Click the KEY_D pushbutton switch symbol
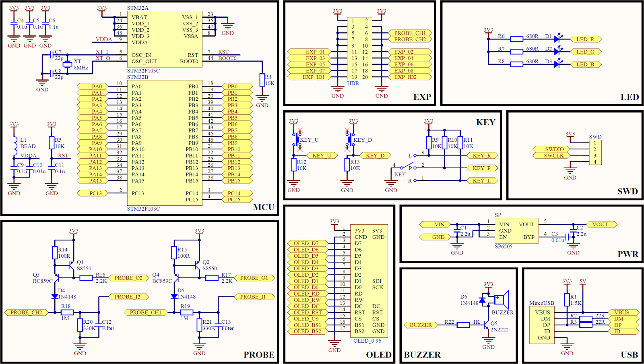 (x=350, y=140)
